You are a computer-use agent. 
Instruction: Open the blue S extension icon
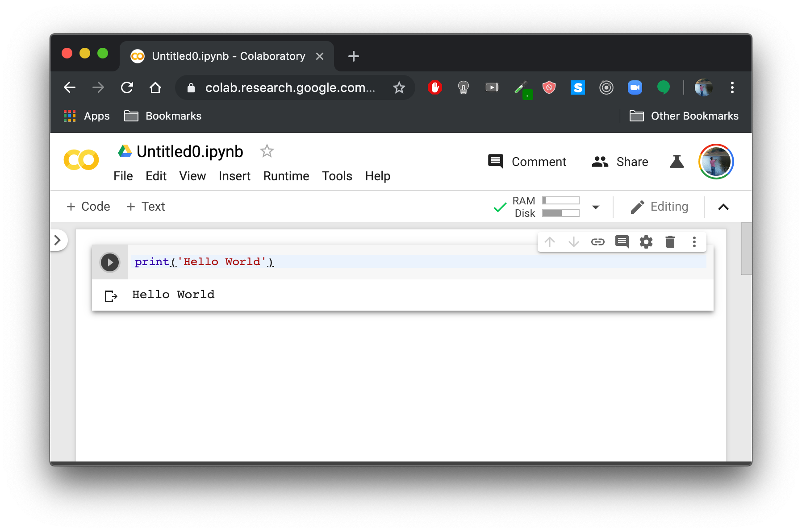tap(578, 87)
